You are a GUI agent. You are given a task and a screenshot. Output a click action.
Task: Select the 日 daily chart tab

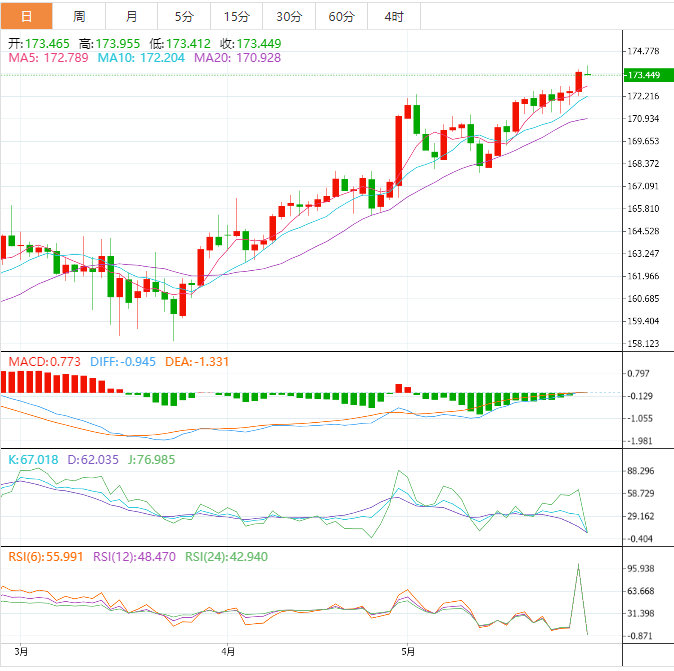pos(26,17)
